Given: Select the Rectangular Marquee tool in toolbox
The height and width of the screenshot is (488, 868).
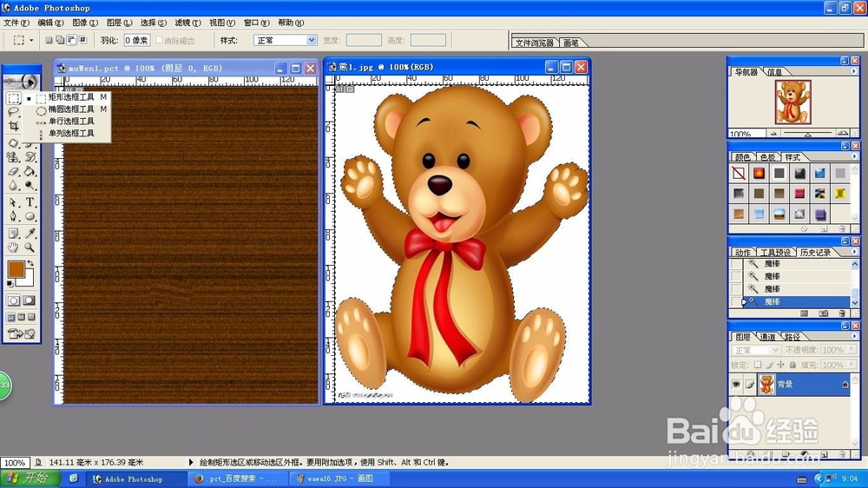Looking at the screenshot, I should pos(14,98).
